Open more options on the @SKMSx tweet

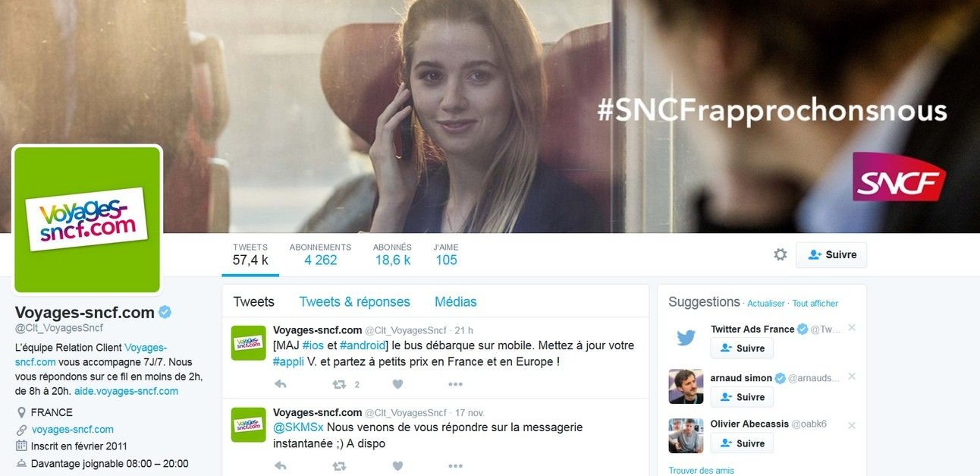(455, 466)
